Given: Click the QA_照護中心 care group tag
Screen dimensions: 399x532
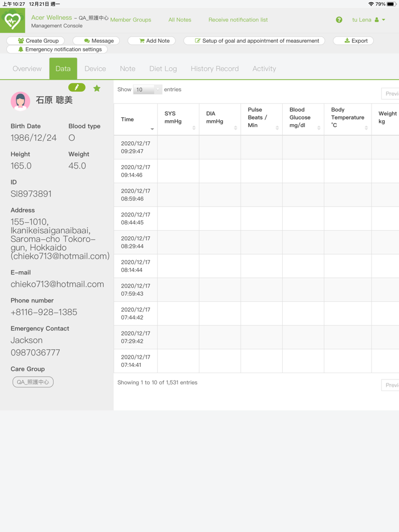Looking at the screenshot, I should [33, 382].
